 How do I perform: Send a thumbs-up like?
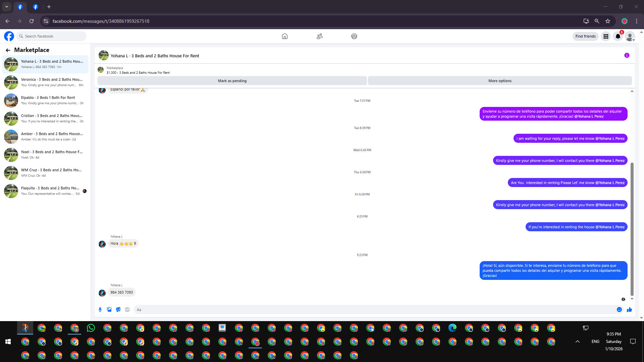click(629, 310)
